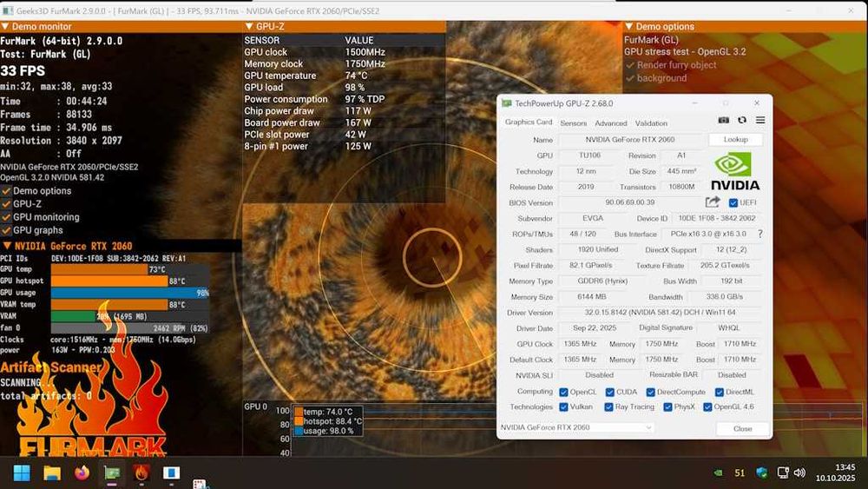Screen dimensions: 868x489
Task: Click the network tray icon
Action: click(x=783, y=473)
